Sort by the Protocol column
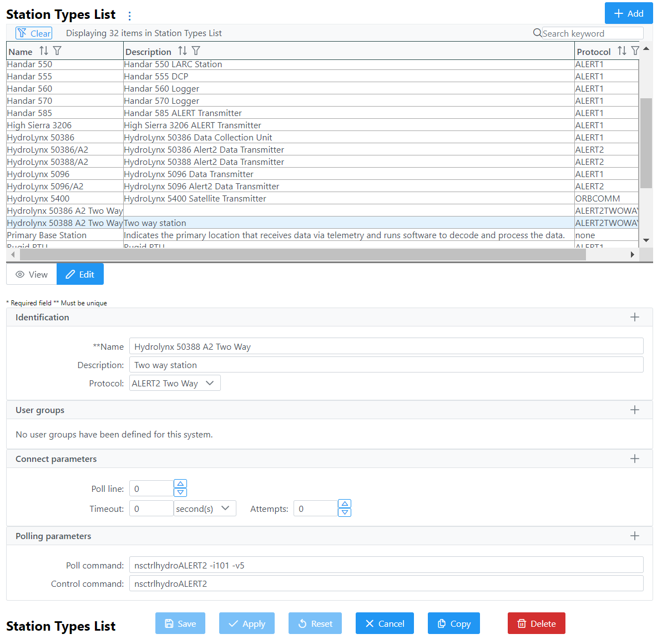The image size is (657, 644). pyautogui.click(x=621, y=51)
